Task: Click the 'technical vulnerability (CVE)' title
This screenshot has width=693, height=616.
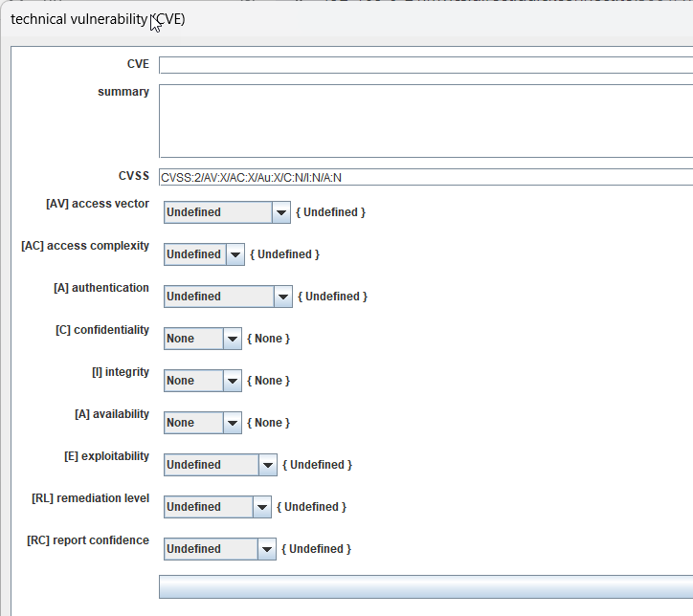Action: (98, 19)
